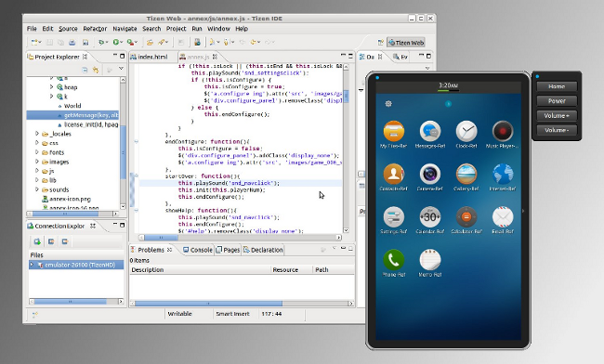The width and height of the screenshot is (604, 364).
Task: Click the Print toolbar icon
Action: point(72,43)
